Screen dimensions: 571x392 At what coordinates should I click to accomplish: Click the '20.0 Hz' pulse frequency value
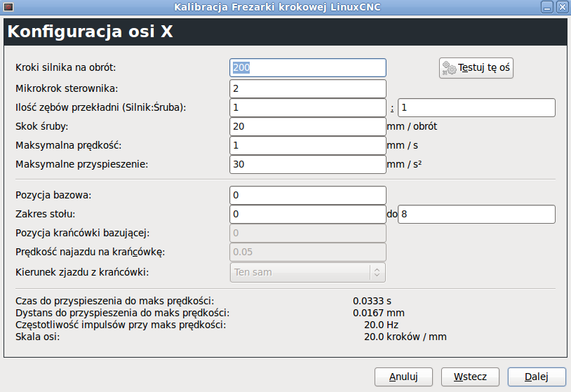382,325
